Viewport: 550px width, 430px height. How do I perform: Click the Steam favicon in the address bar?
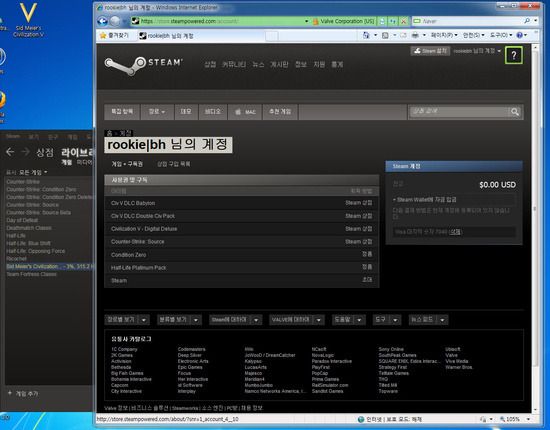[135, 21]
